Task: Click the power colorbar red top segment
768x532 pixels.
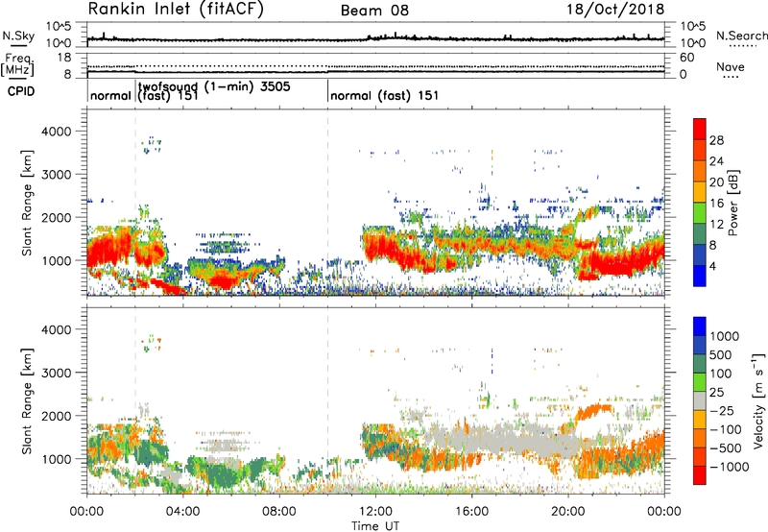Action: (x=700, y=130)
